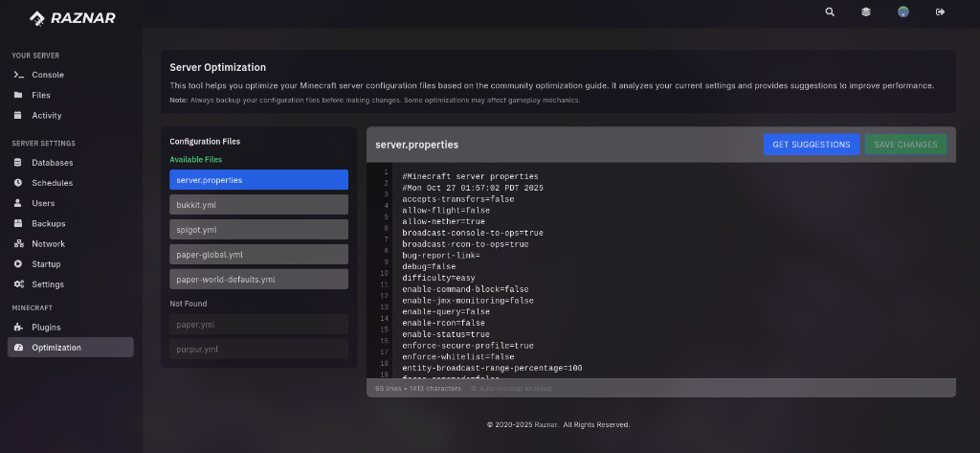Open the user avatar profile
Screen dimensions: 980x453
pyautogui.click(x=902, y=12)
